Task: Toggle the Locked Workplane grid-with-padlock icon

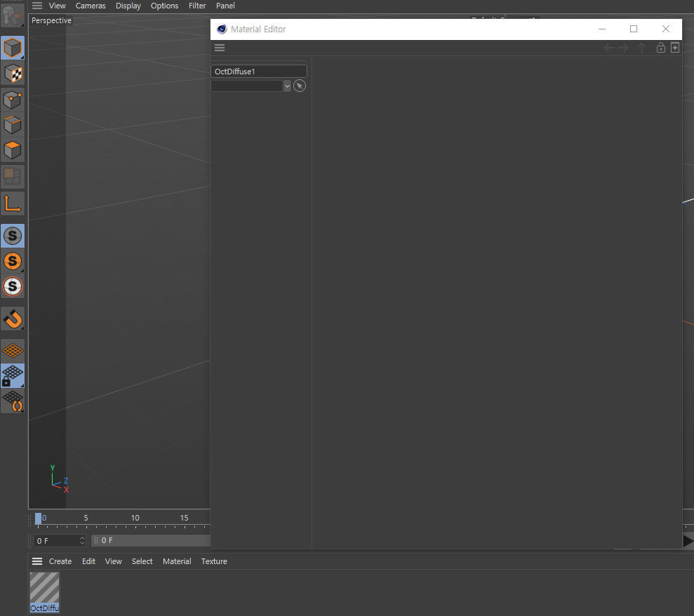Action: tap(13, 376)
